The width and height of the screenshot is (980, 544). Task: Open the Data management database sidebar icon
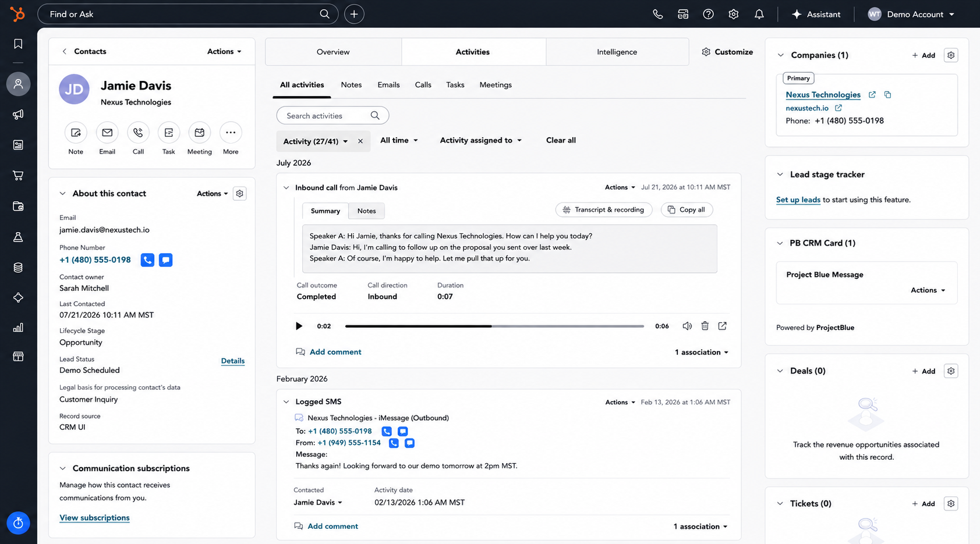[x=18, y=267]
